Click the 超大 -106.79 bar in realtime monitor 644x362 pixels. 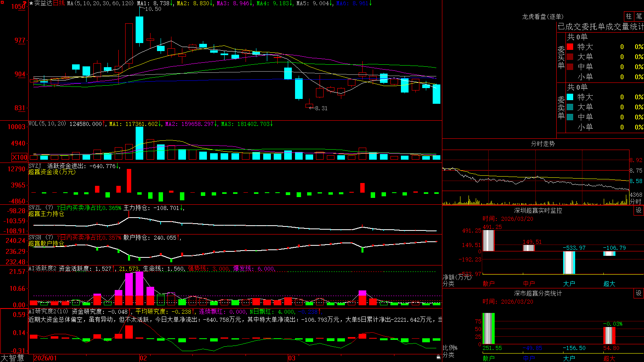click(609, 254)
